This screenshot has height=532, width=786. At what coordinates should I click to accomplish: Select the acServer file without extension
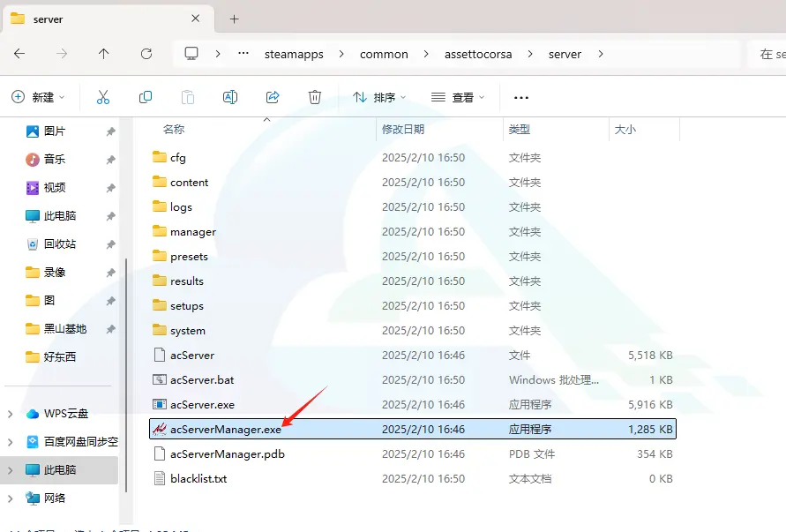(413, 355)
